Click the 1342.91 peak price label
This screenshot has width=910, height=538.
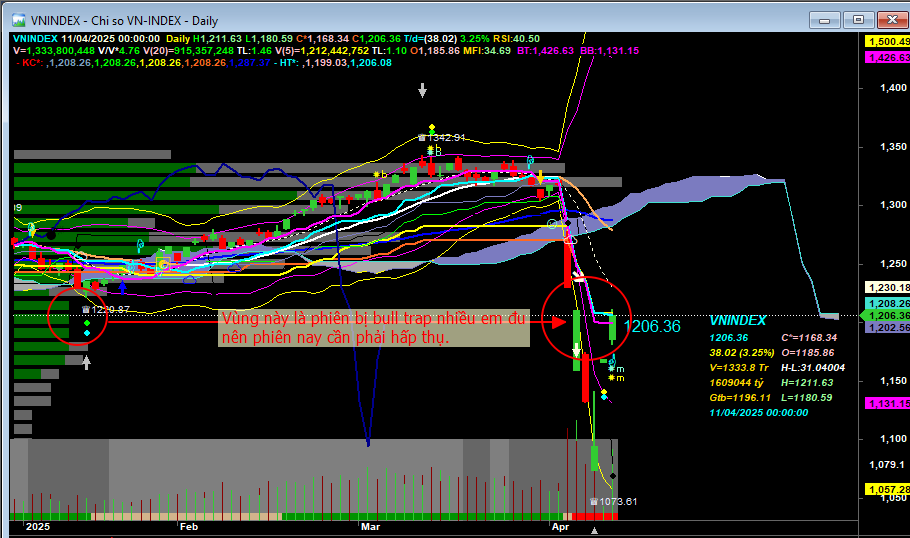tap(446, 138)
